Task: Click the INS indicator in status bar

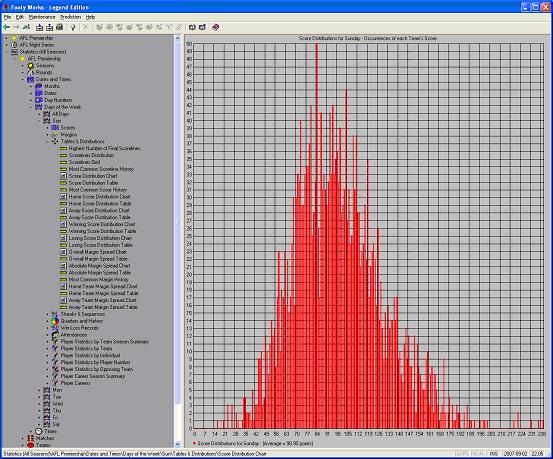Action: click(494, 454)
